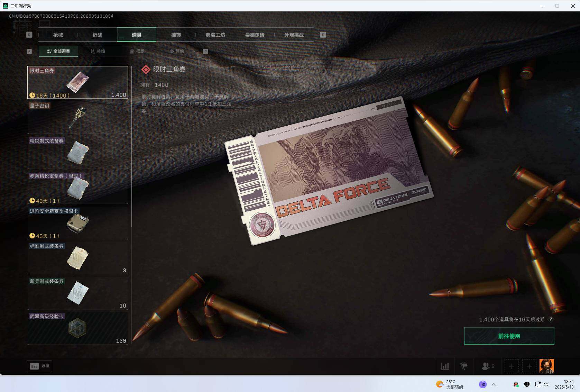Filter items by 补给
The width and height of the screenshot is (580, 392).
pyautogui.click(x=98, y=51)
